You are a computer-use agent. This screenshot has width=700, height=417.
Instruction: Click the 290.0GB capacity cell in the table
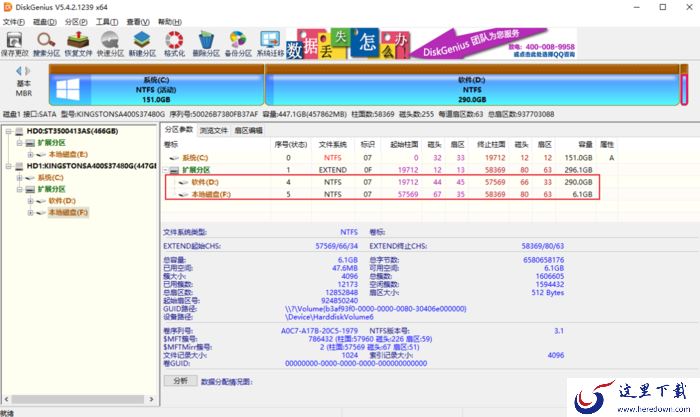(578, 182)
